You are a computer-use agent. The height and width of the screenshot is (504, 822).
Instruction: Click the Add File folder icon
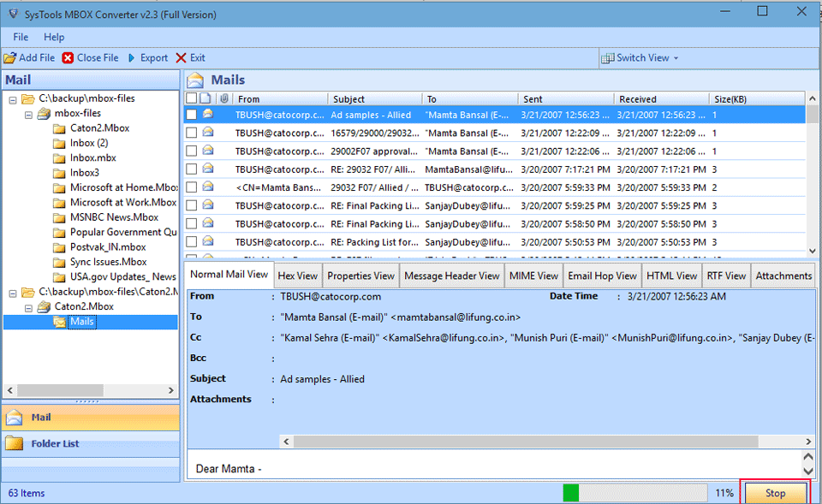click(x=10, y=58)
